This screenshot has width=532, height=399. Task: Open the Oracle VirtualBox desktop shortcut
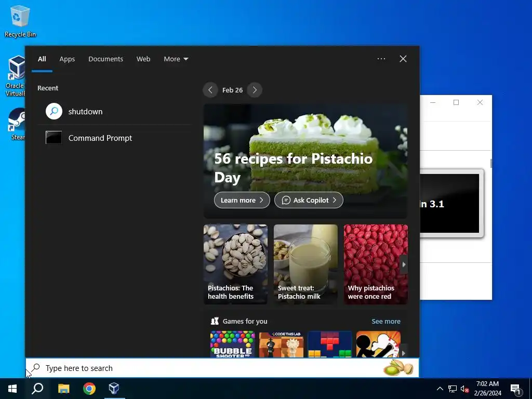pos(15,76)
